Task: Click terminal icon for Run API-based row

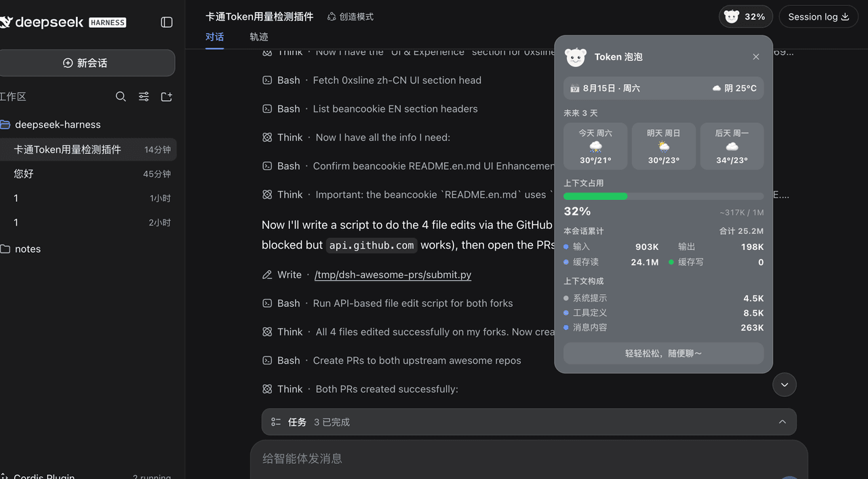Action: (x=267, y=303)
